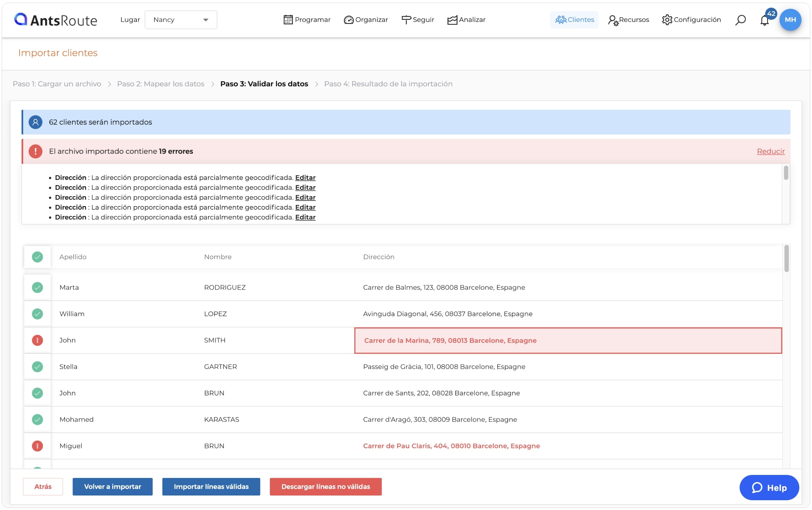Click the search magnifier icon
Screen dimensions: 812x510
740,20
